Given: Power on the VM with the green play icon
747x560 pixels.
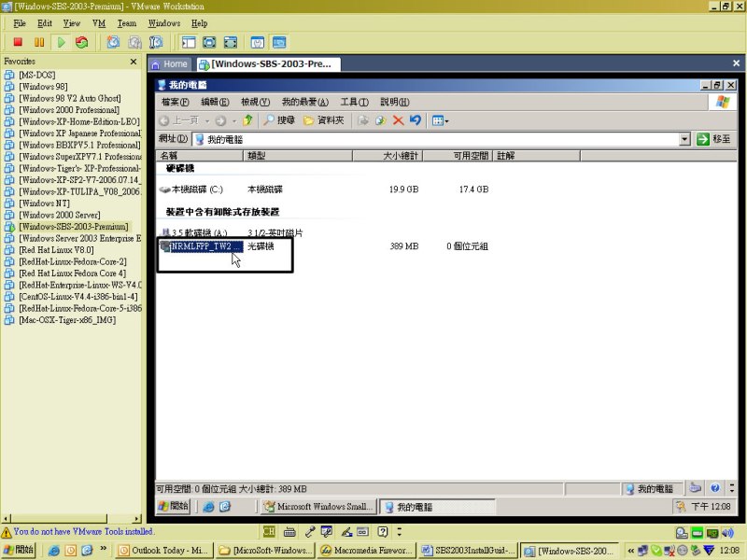Looking at the screenshot, I should pyautogui.click(x=61, y=42).
